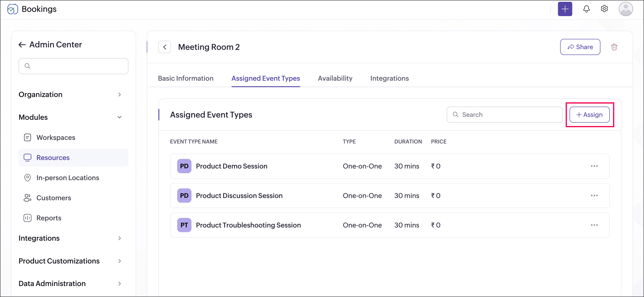Open the Integrations tab of Meeting Room 2

tap(389, 78)
